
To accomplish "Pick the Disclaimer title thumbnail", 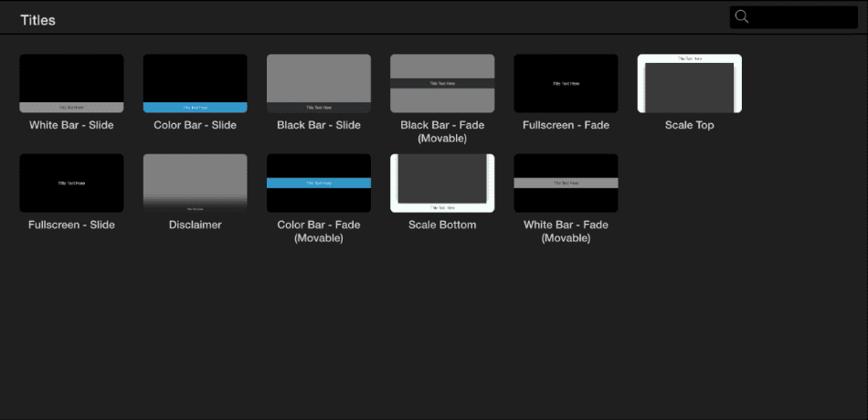I will point(196,184).
